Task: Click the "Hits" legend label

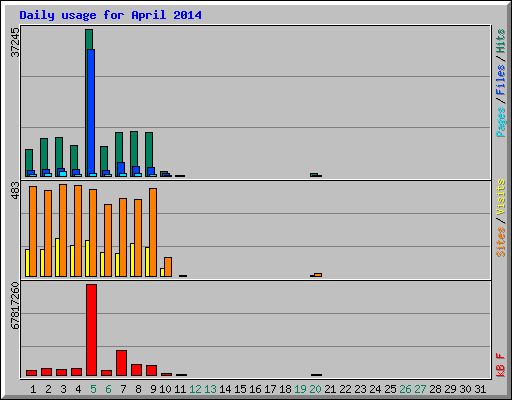Action: coord(501,41)
